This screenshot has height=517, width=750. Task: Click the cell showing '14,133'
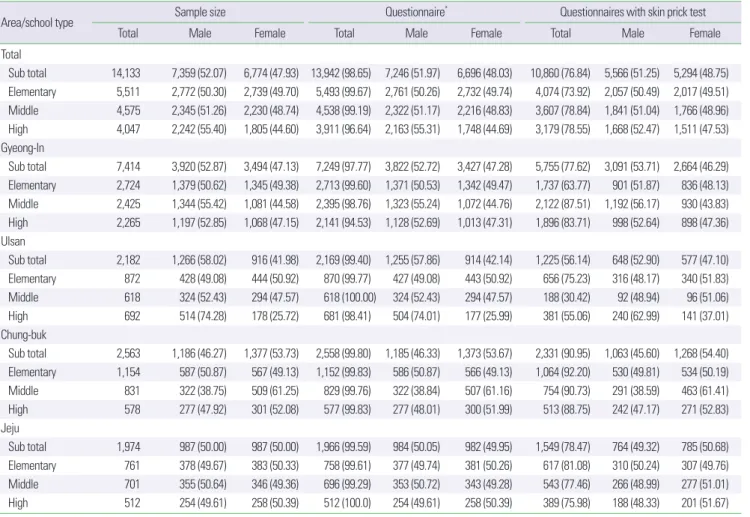(126, 73)
